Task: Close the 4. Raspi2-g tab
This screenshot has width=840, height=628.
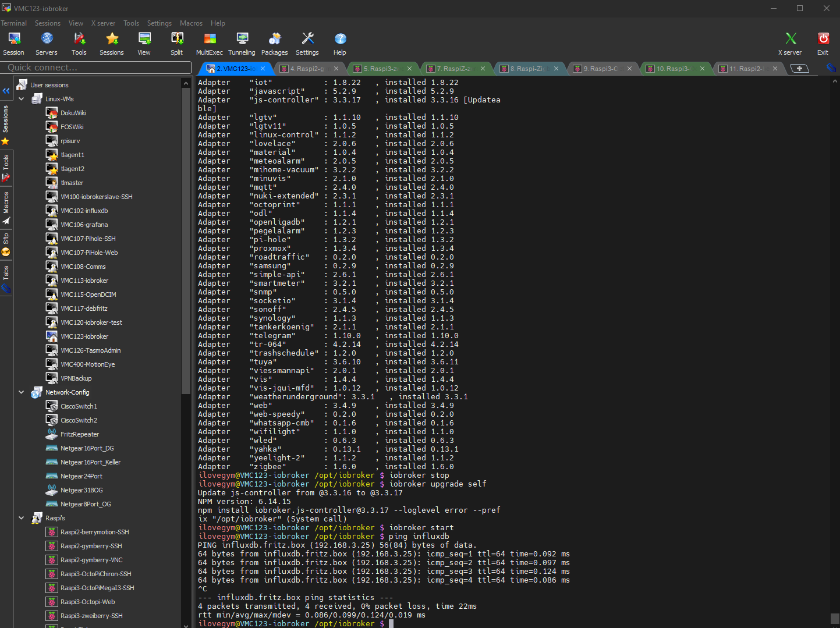Action: (x=336, y=69)
